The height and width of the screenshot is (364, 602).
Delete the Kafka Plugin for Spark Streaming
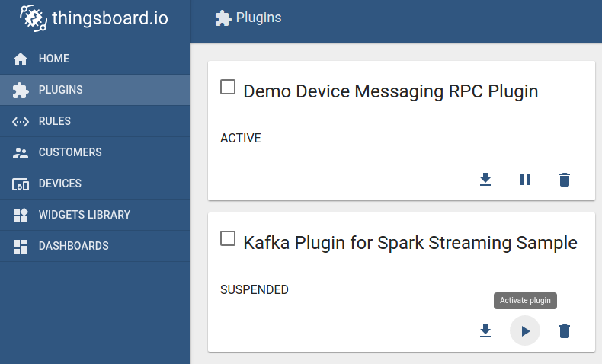point(565,331)
